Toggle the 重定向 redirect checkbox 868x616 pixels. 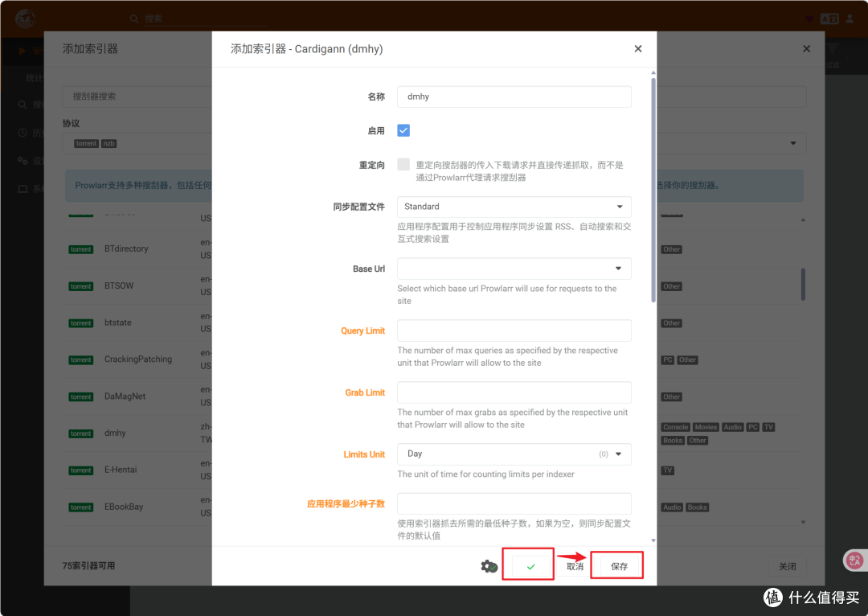pos(403,165)
